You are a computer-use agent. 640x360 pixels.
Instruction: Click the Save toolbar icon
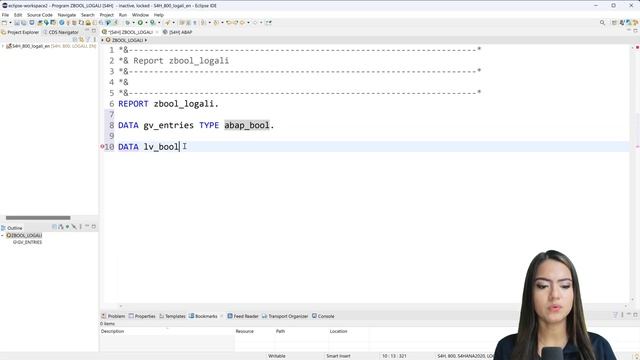[17, 23]
